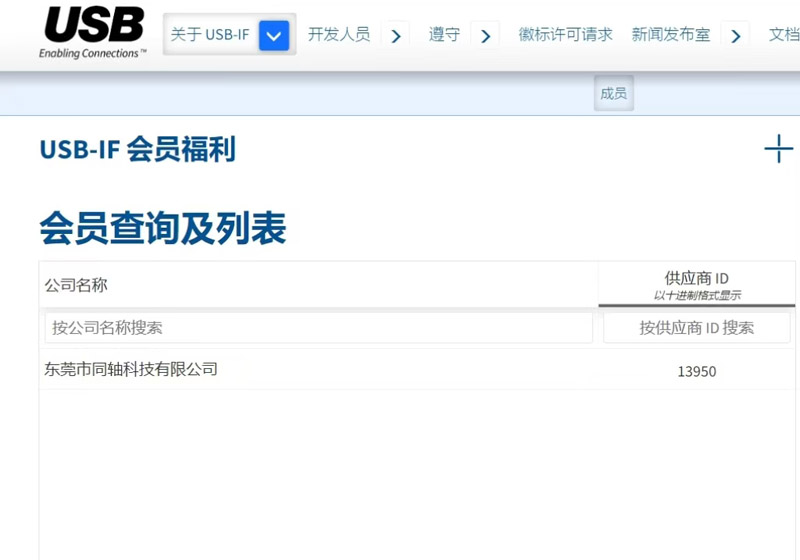Open the 徽标许可请求 link
The width and height of the screenshot is (800, 560).
pyautogui.click(x=565, y=35)
